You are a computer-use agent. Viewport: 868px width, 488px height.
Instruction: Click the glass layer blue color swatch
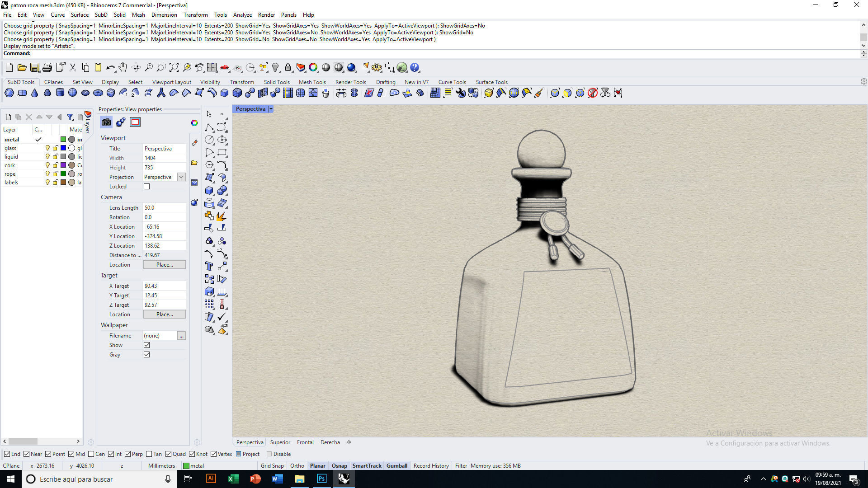point(63,148)
